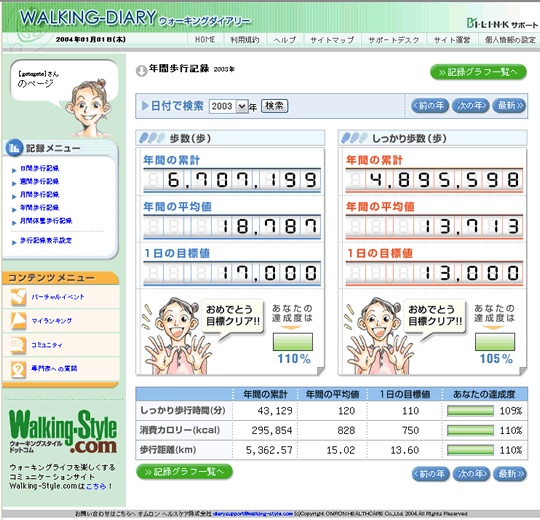The image size is (540, 520).
Task: Open HOME in top navigation
Action: pyautogui.click(x=205, y=40)
